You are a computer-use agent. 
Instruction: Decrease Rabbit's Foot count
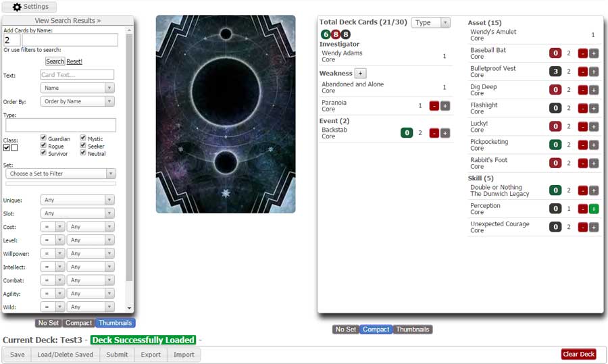coord(583,163)
